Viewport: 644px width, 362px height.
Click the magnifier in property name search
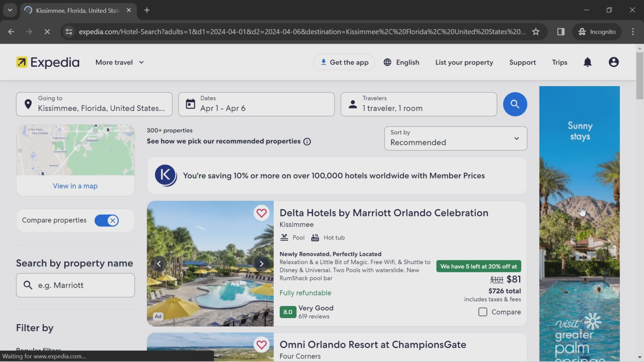(x=28, y=285)
